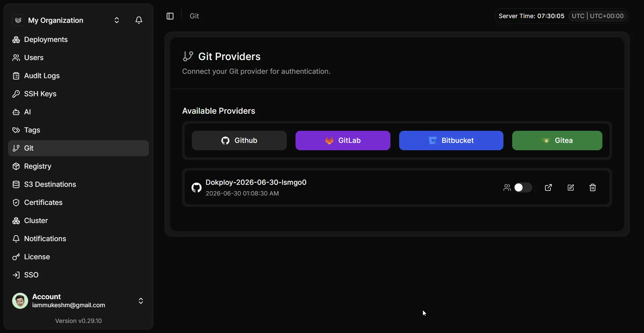Navigate to SSH Keys
This screenshot has height=333, width=644.
coord(78,94)
